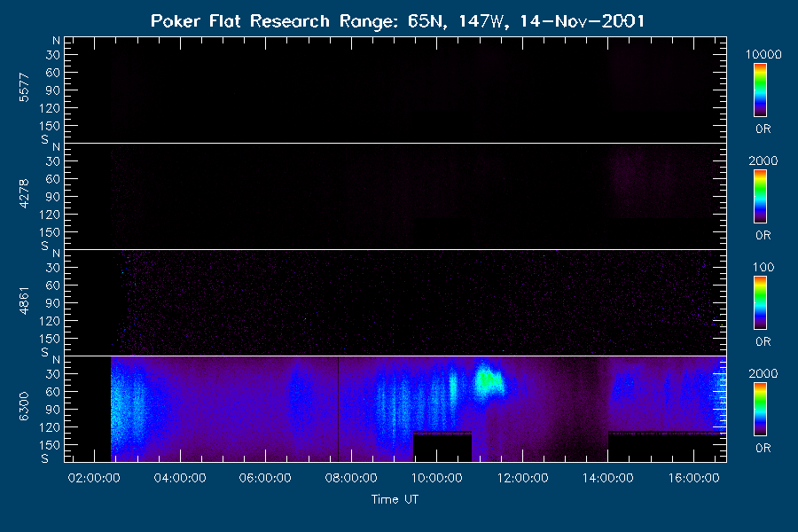798x532 pixels.
Task: Click the N label atop the 5577 panel
Action: point(56,41)
